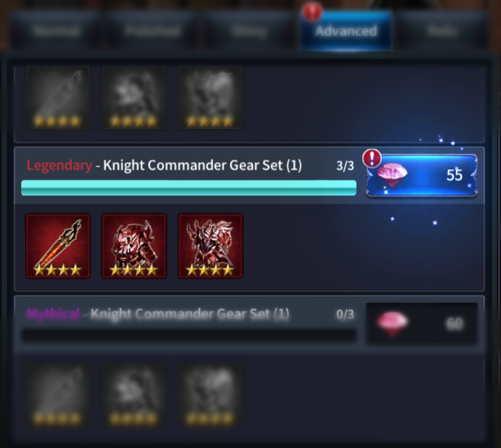
Task: Select the Legendary red helmet gear icon
Action: point(134,246)
